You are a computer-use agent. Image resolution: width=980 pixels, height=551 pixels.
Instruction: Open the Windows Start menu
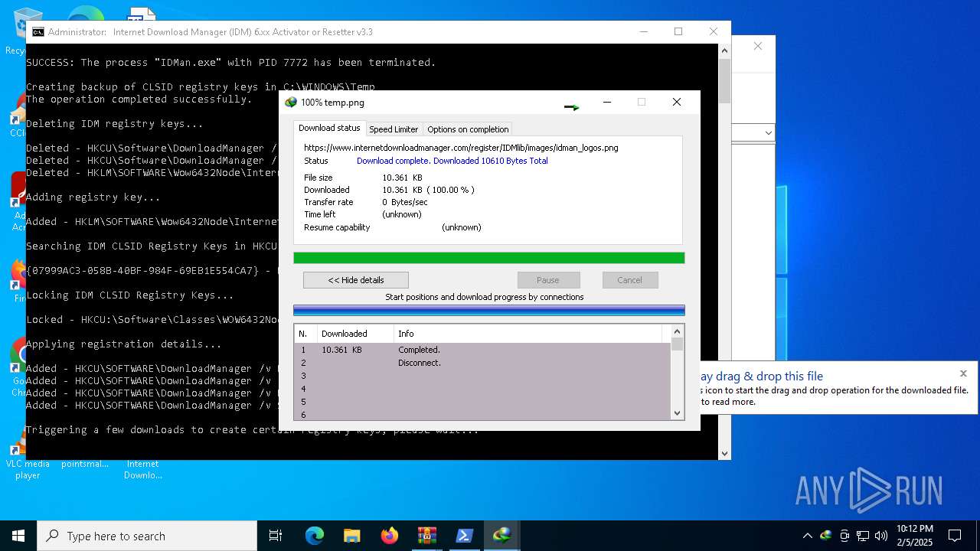[18, 536]
